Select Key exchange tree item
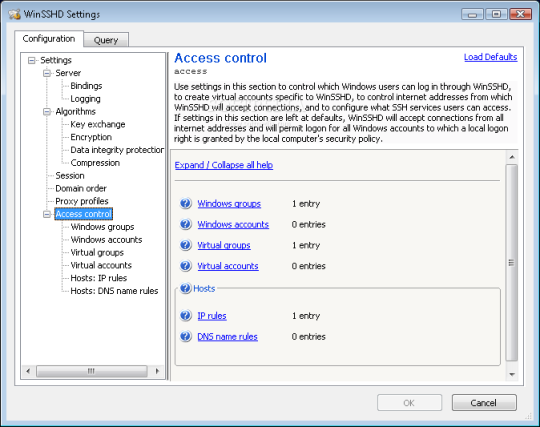Screen dimensions: 540x427 point(98,124)
